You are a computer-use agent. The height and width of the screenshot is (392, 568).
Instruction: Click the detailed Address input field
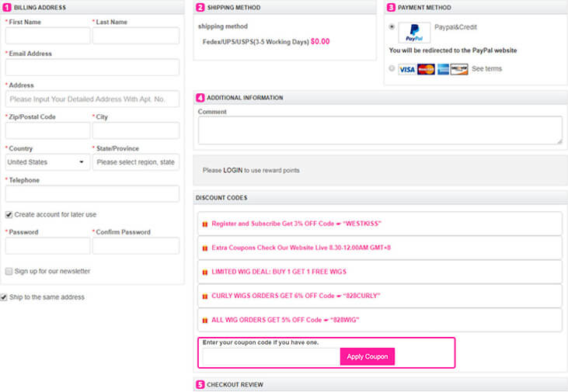point(92,99)
